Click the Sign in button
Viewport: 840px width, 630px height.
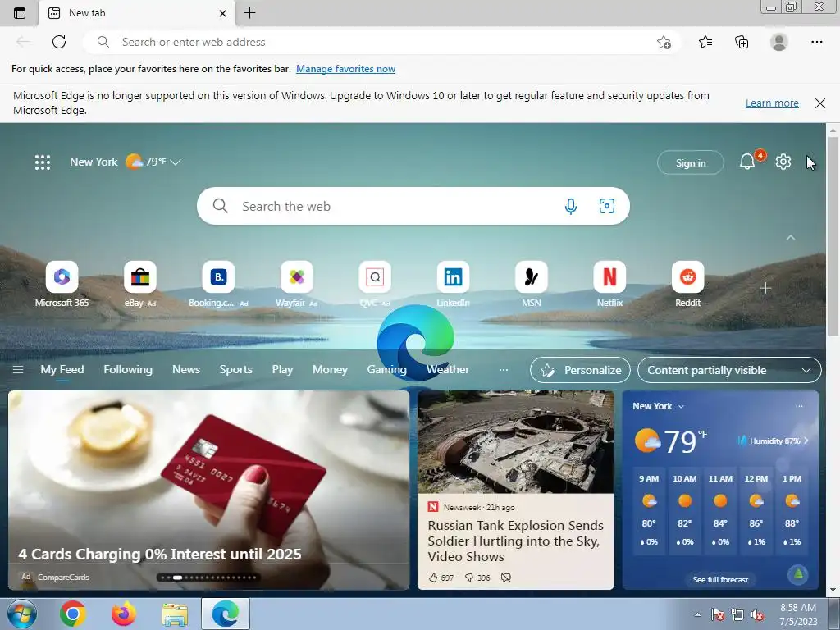click(691, 163)
